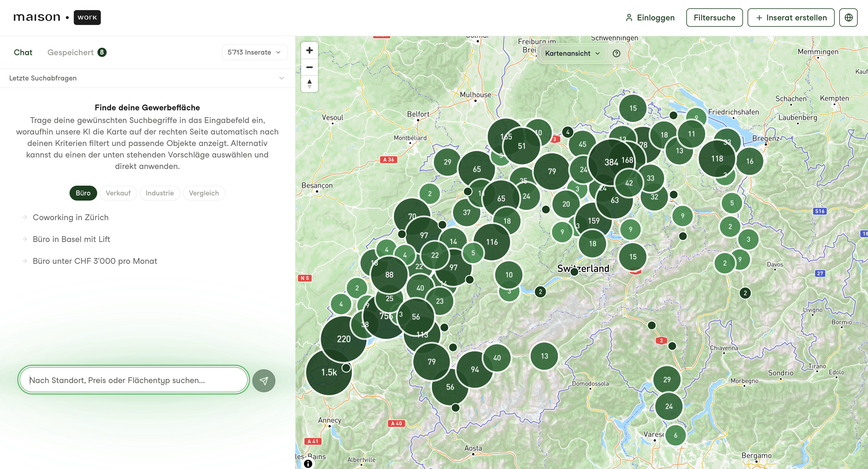Open the 29 cluster near Montbéliard
This screenshot has width=868, height=469.
click(447, 162)
